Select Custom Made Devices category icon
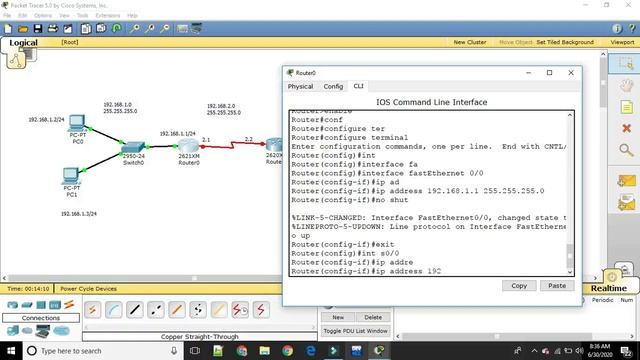The image size is (640, 360). coord(42,331)
